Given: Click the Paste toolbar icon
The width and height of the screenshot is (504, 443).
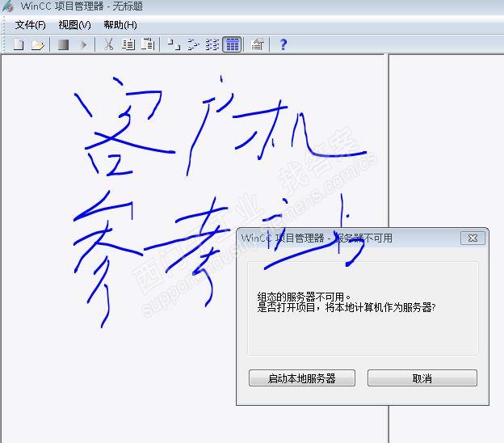Looking at the screenshot, I should click(148, 44).
